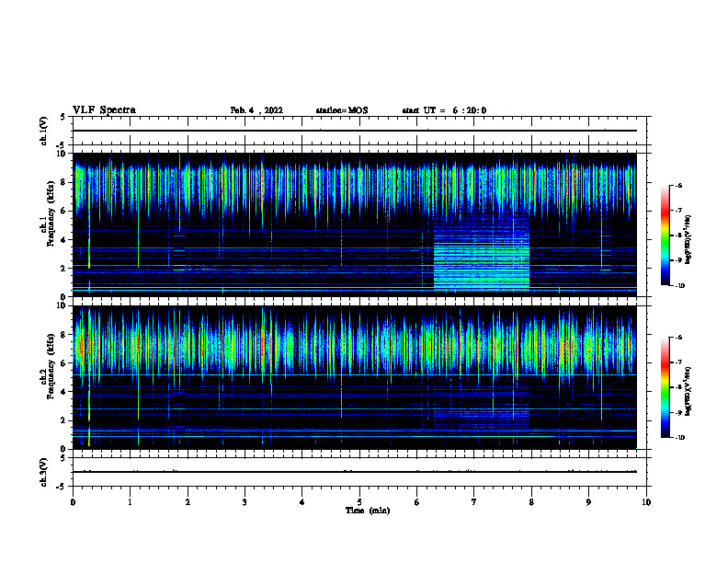Image resolution: width=728 pixels, height=563 pixels.
Task: Click the ch.2 spectrogram color bar
Action: (x=665, y=387)
